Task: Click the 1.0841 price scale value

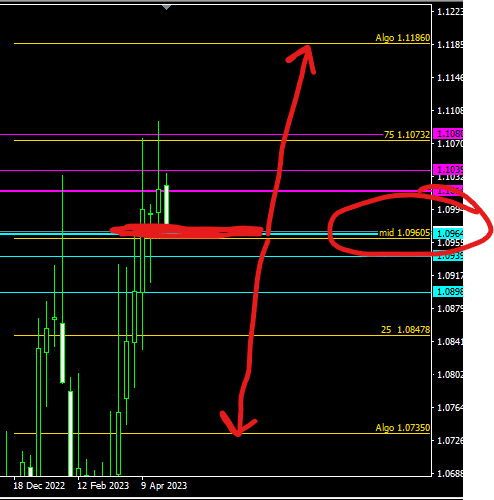Action: point(450,341)
